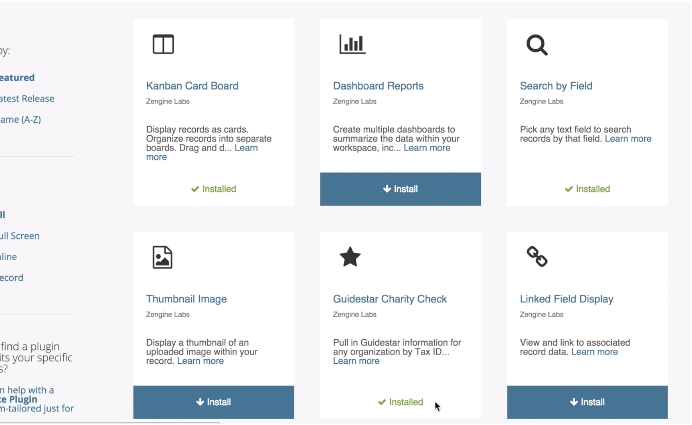Click Installed status on Kanban Card Board
Image resolution: width=692 pixels, height=425 pixels.
(214, 189)
